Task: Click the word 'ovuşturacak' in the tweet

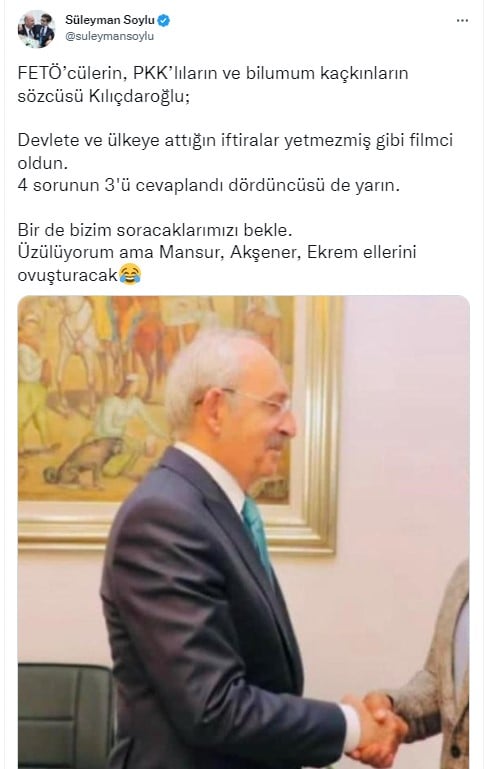Action: 68,275
